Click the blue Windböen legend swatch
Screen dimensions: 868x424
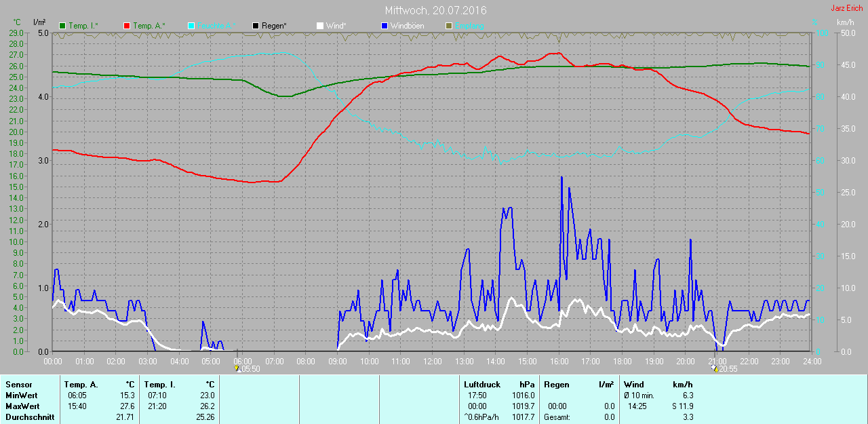pyautogui.click(x=384, y=26)
